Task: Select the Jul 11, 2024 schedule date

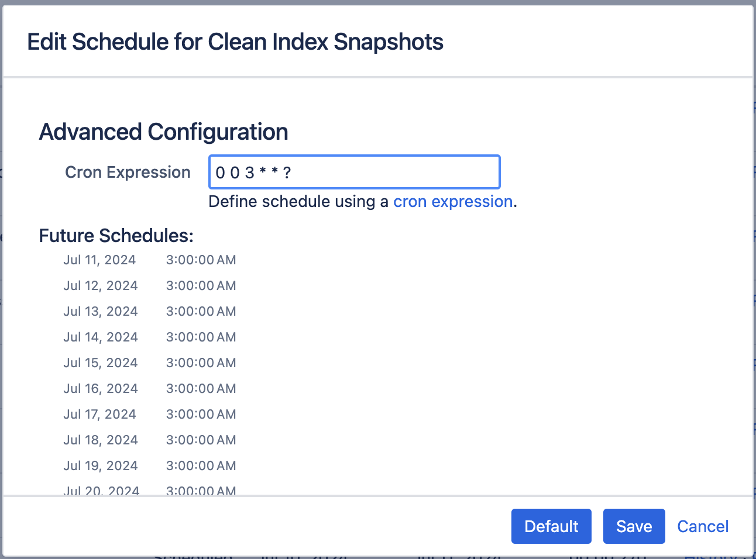Action: click(x=99, y=260)
